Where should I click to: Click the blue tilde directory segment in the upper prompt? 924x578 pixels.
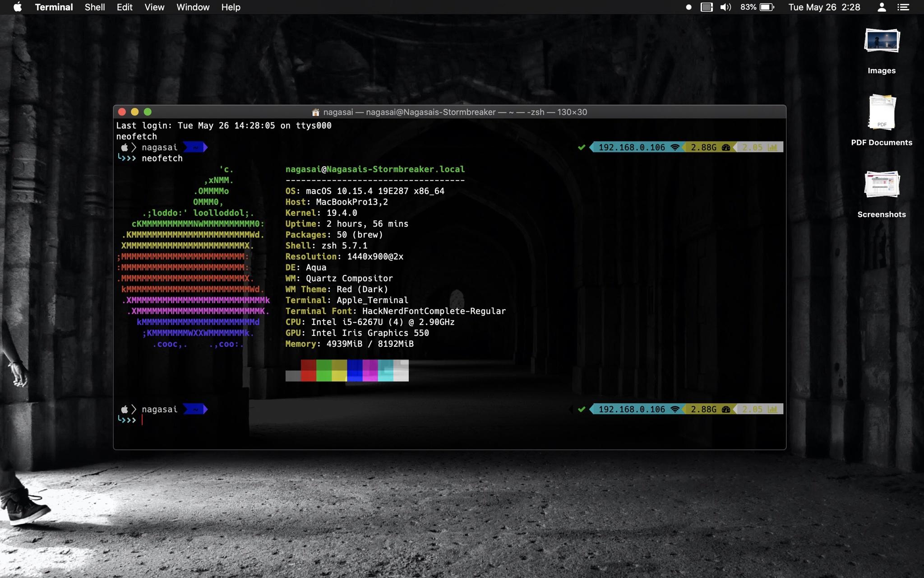tap(195, 147)
